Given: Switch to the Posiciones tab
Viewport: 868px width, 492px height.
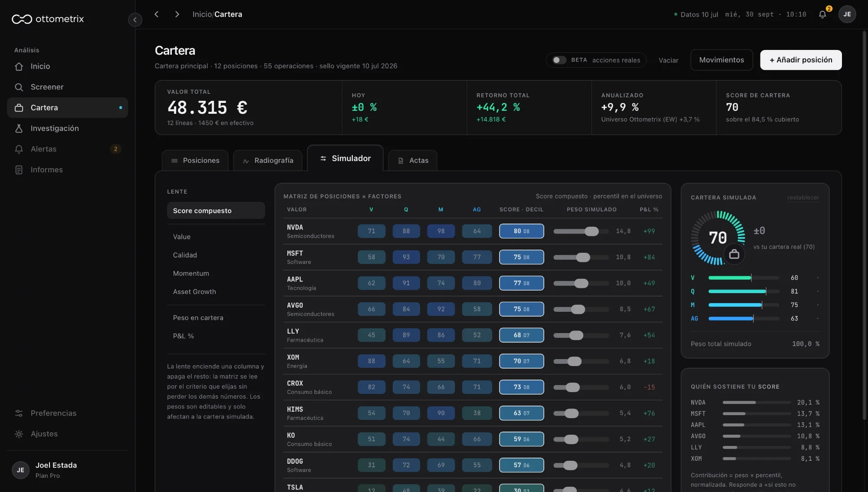Looking at the screenshot, I should point(195,161).
